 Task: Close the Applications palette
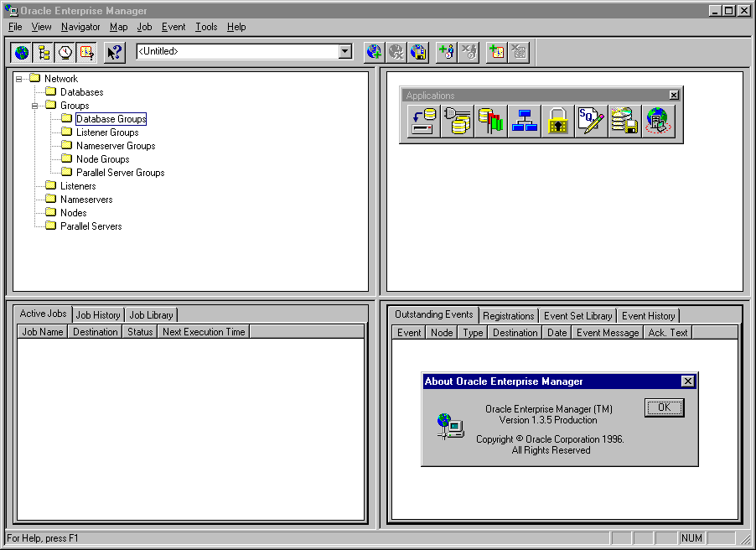[674, 95]
